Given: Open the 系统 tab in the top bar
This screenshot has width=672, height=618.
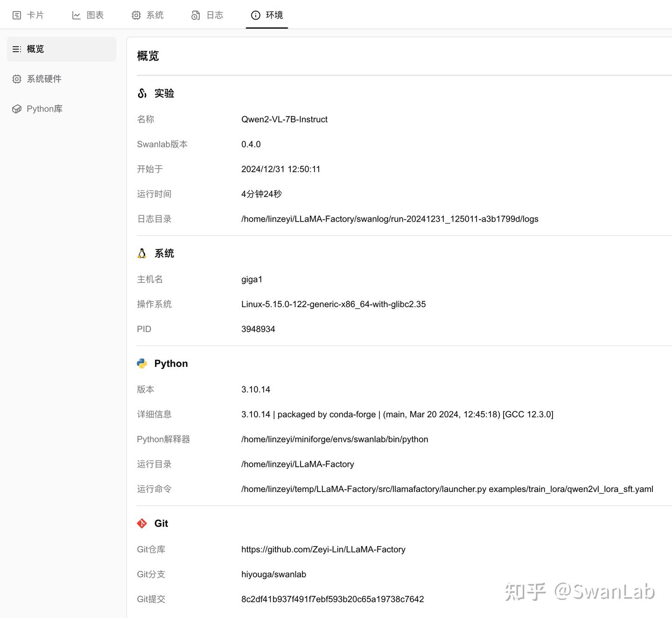Looking at the screenshot, I should tap(147, 15).
